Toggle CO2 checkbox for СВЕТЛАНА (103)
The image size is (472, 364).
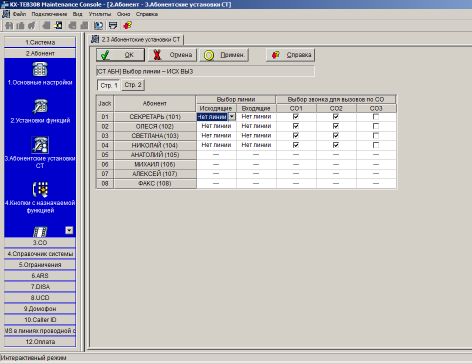[x=336, y=135]
